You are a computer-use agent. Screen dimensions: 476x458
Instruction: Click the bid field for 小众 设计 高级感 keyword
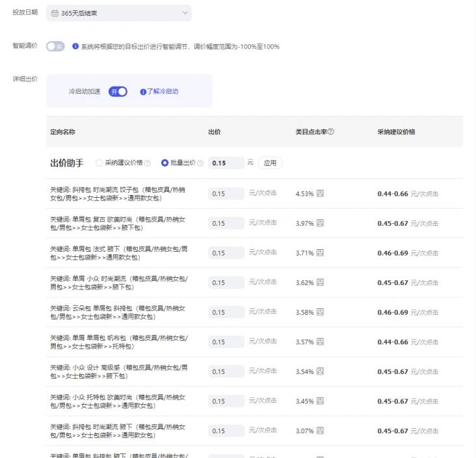click(x=226, y=371)
